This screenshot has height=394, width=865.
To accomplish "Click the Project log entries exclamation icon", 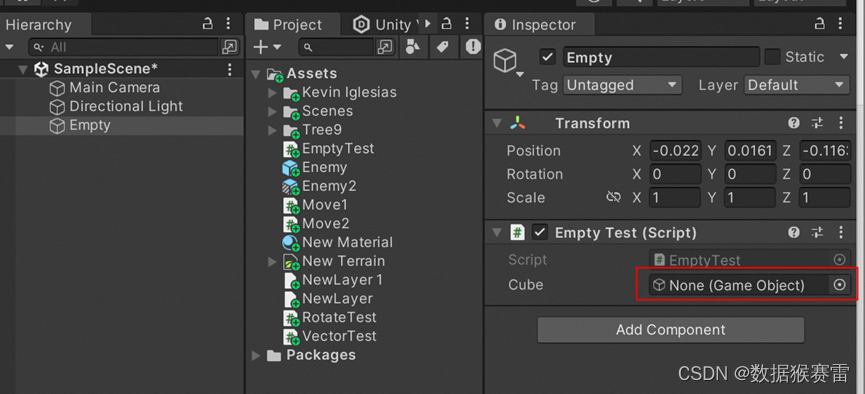I will coord(473,47).
